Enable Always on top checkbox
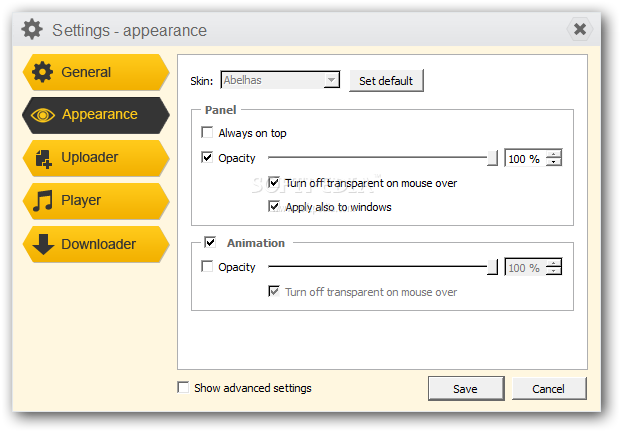The image size is (621, 432). [x=207, y=132]
